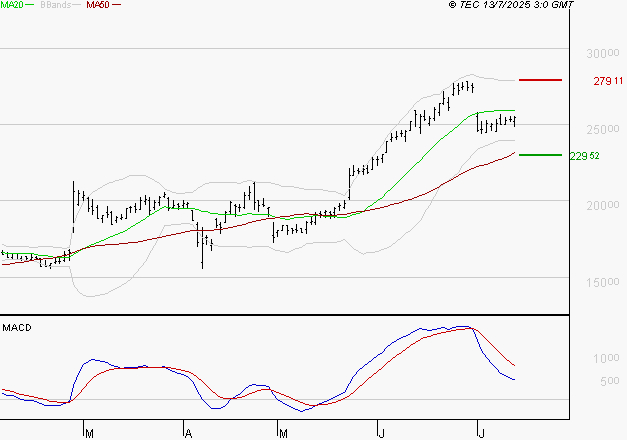Click the last J month marker (July)

(482, 434)
